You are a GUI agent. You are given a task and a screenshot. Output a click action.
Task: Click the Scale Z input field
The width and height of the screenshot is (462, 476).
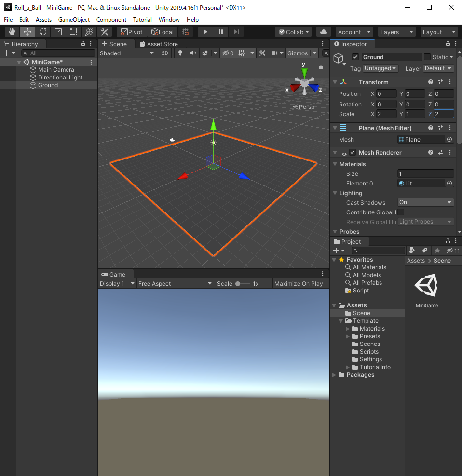click(x=444, y=114)
